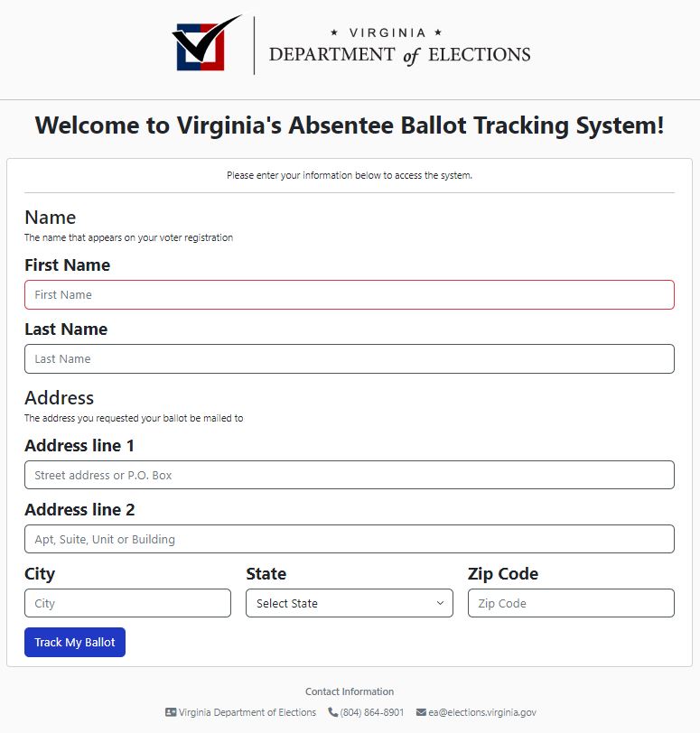
Task: Click the ID card icon in footer
Action: [x=171, y=712]
